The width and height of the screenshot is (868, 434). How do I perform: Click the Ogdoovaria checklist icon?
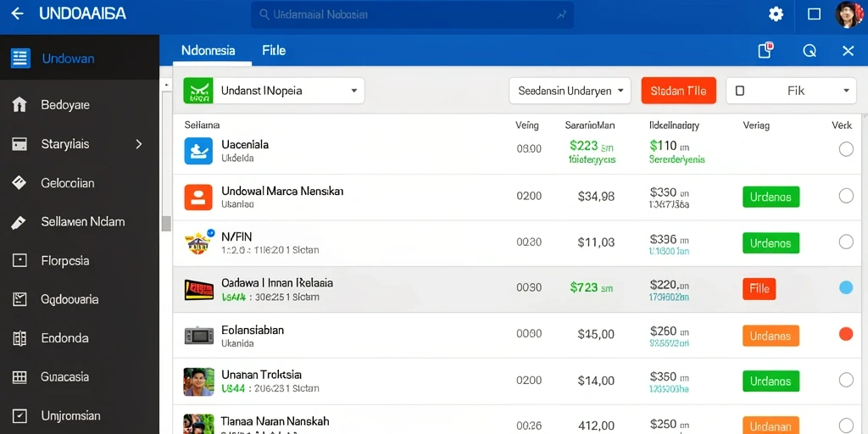pos(19,299)
